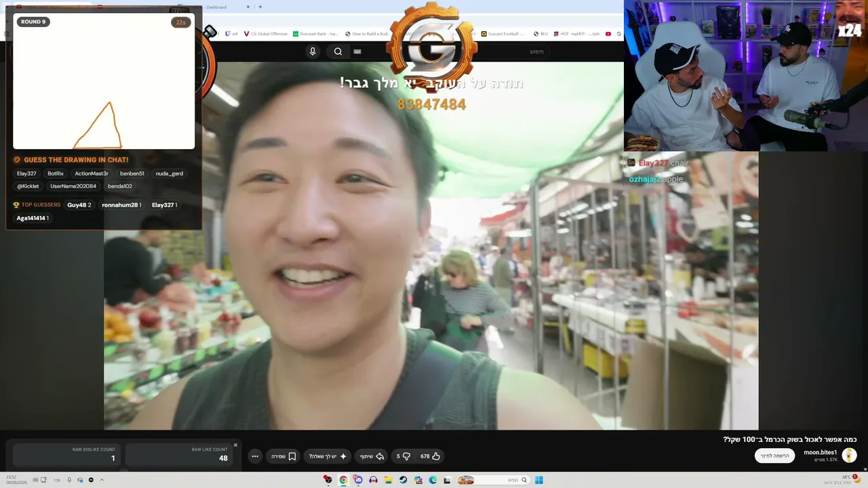Click the שיתוף share button

coord(370,456)
